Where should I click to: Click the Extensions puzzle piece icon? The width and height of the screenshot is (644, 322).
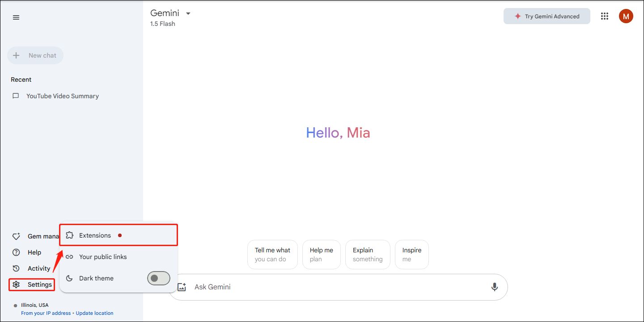point(69,235)
